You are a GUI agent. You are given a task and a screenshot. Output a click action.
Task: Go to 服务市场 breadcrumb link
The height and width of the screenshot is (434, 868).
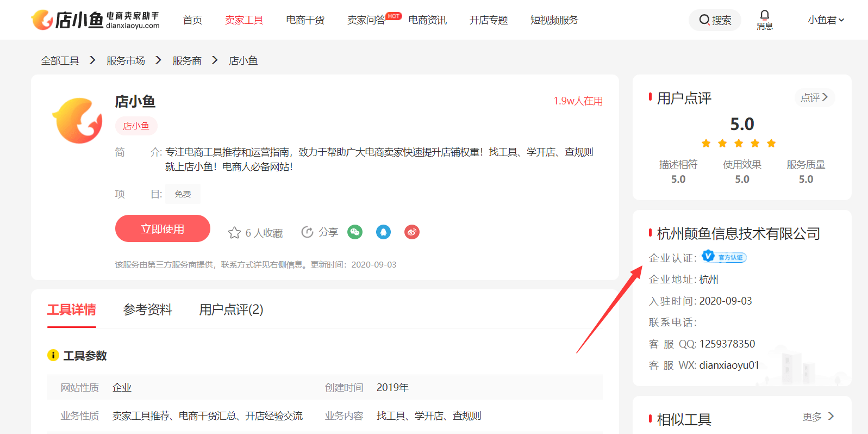[126, 60]
